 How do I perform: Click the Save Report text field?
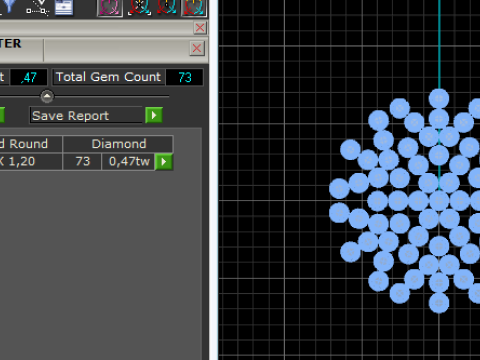tap(86, 115)
